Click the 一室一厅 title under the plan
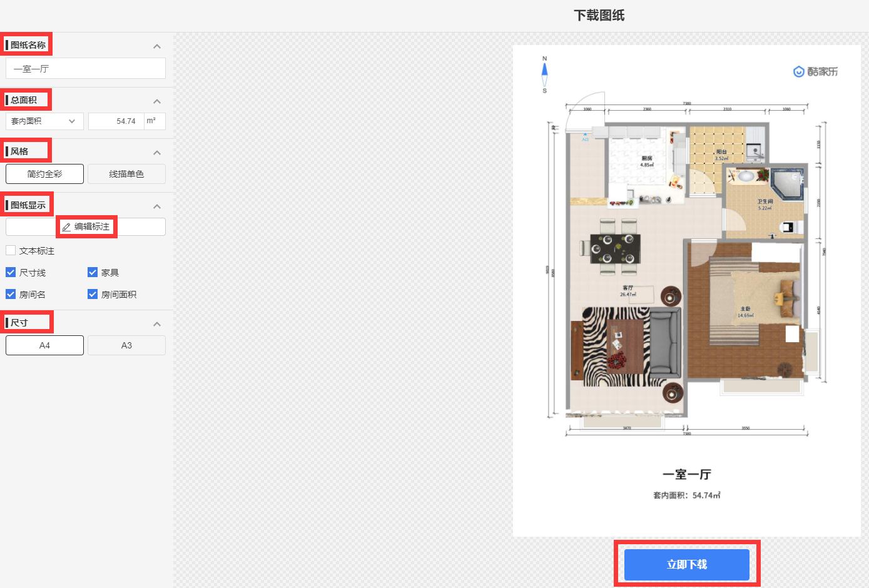The height and width of the screenshot is (588, 869). click(x=687, y=474)
